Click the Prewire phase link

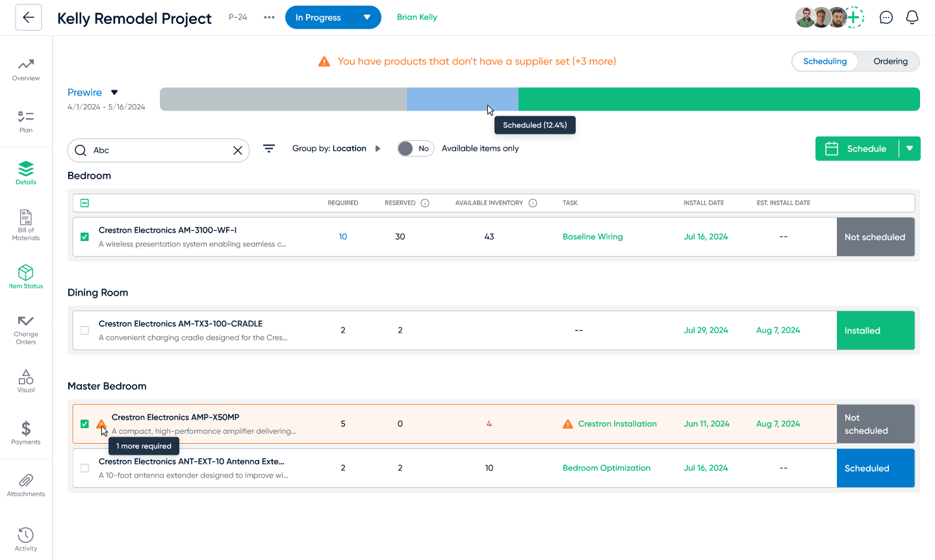pos(84,92)
